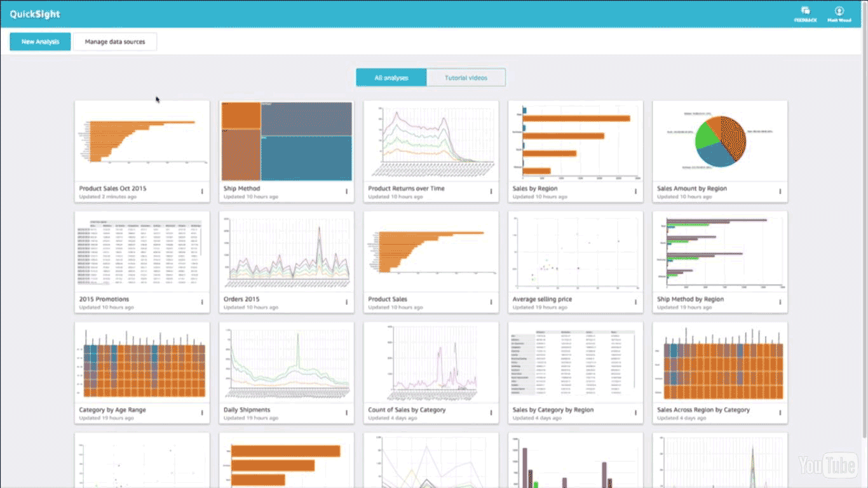The image size is (868, 488).
Task: Open options menu for Sales Amount by Region
Action: tap(780, 191)
